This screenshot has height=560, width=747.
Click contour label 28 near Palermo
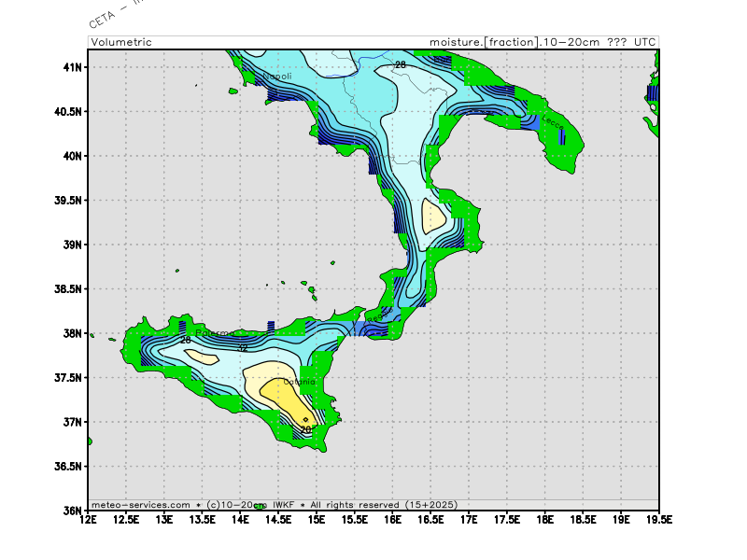(x=185, y=341)
